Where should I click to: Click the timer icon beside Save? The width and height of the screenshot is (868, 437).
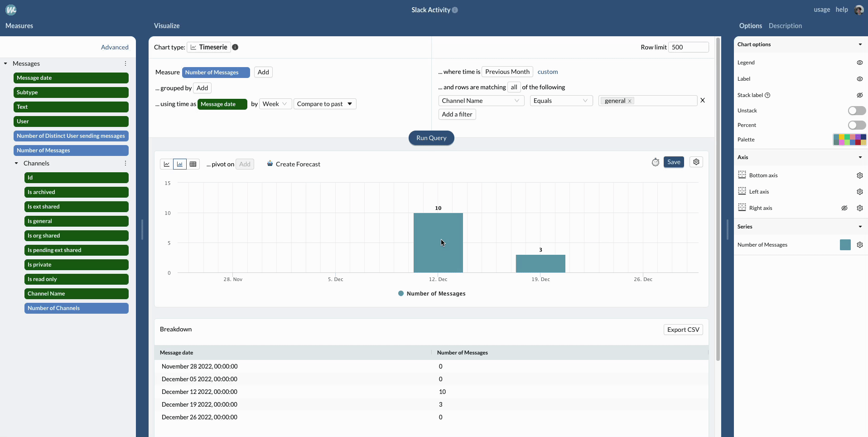[656, 162]
